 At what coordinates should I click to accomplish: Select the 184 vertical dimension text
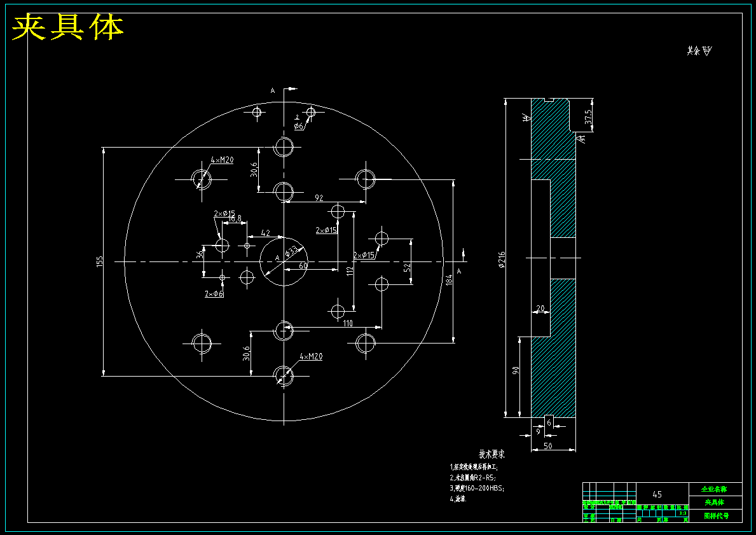[x=449, y=279]
